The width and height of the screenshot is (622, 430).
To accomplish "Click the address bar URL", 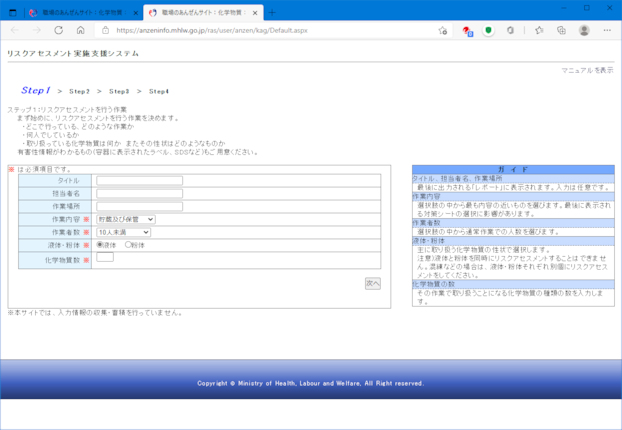I will 212,30.
